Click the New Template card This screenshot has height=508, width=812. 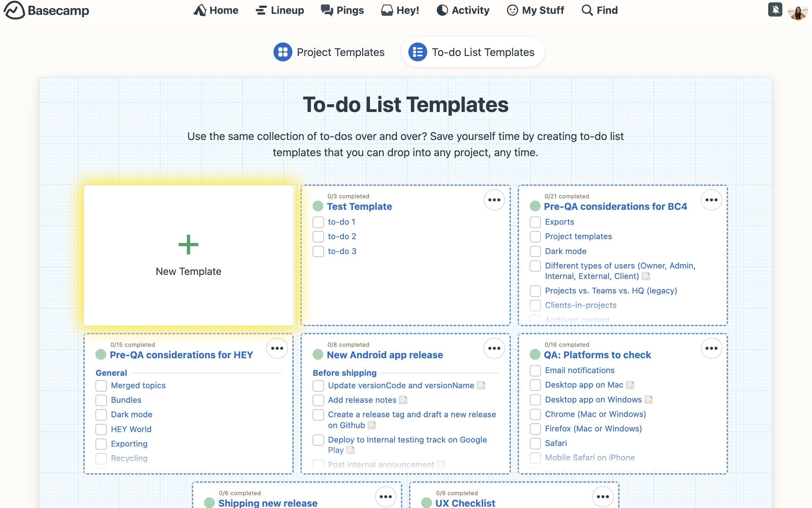pyautogui.click(x=188, y=255)
